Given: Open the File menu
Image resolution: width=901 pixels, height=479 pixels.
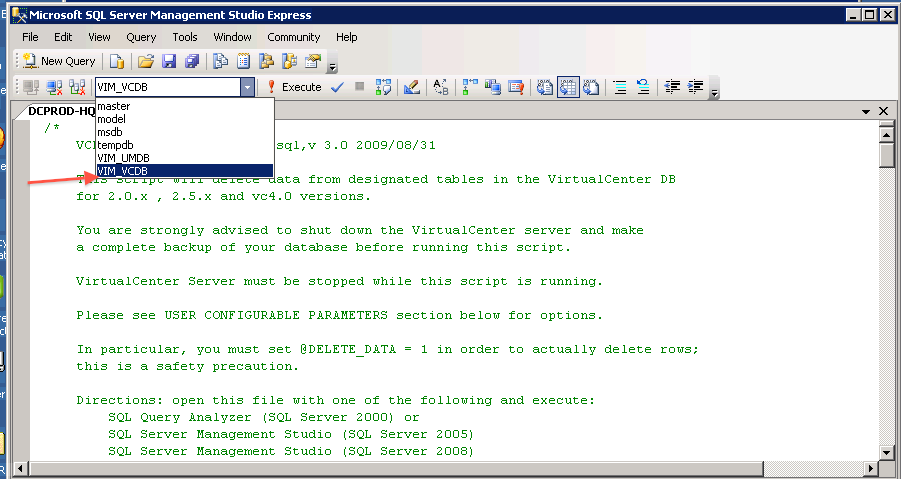Looking at the screenshot, I should pos(30,37).
